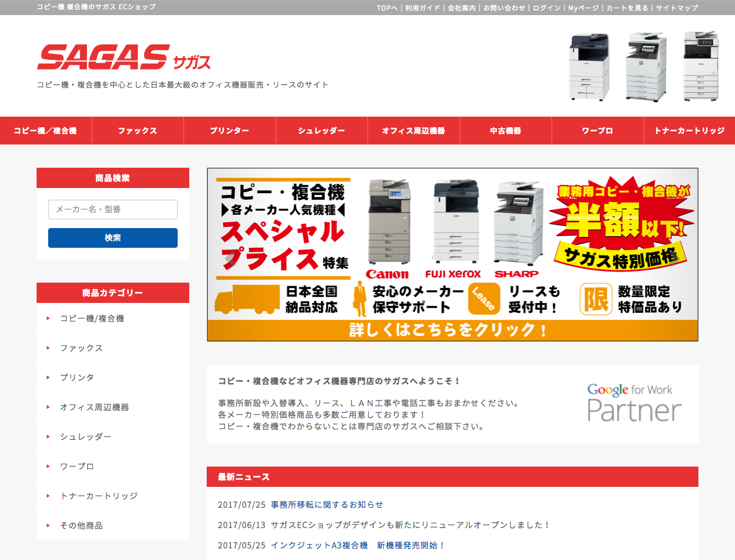Open the TOPへ link in top bar
The image size is (735, 560).
(x=387, y=8)
